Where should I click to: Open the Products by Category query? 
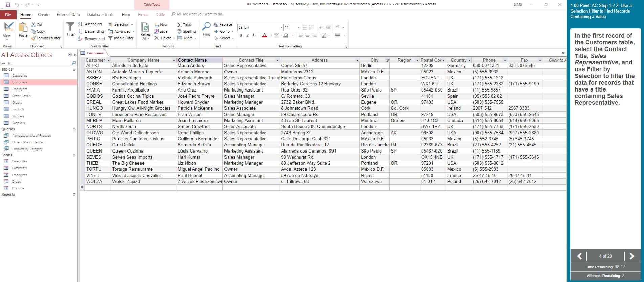pos(27,149)
